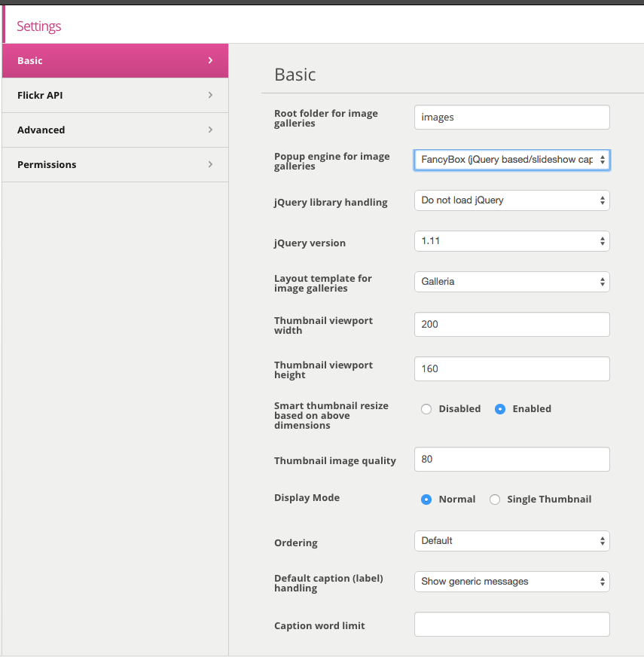The image size is (644, 657).
Task: Switch to the Flickr API settings tab
Action: (115, 95)
